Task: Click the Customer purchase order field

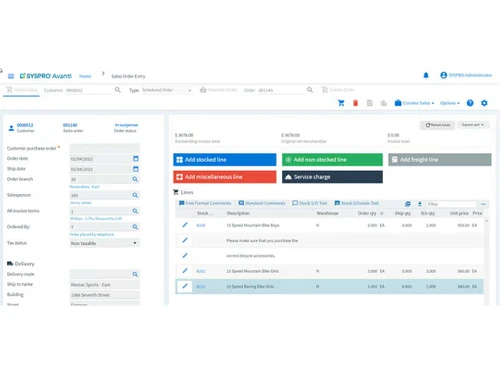Action: (x=104, y=148)
